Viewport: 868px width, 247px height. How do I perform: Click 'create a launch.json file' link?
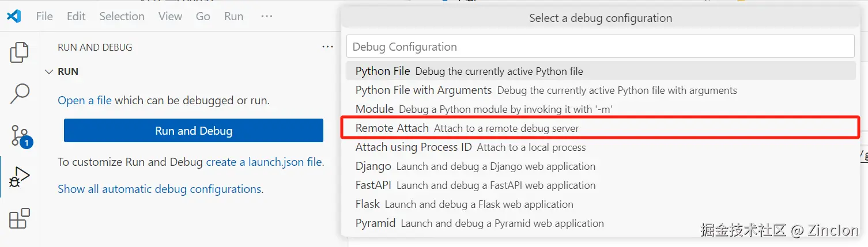[264, 162]
